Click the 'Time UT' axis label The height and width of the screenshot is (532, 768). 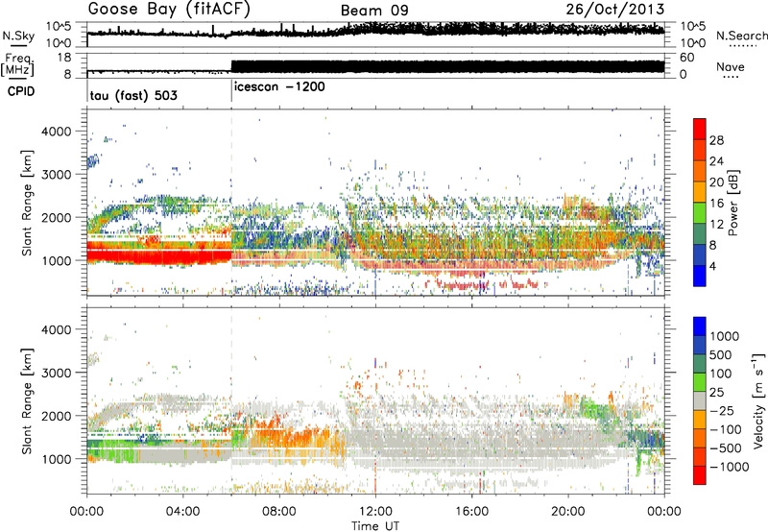click(x=375, y=526)
